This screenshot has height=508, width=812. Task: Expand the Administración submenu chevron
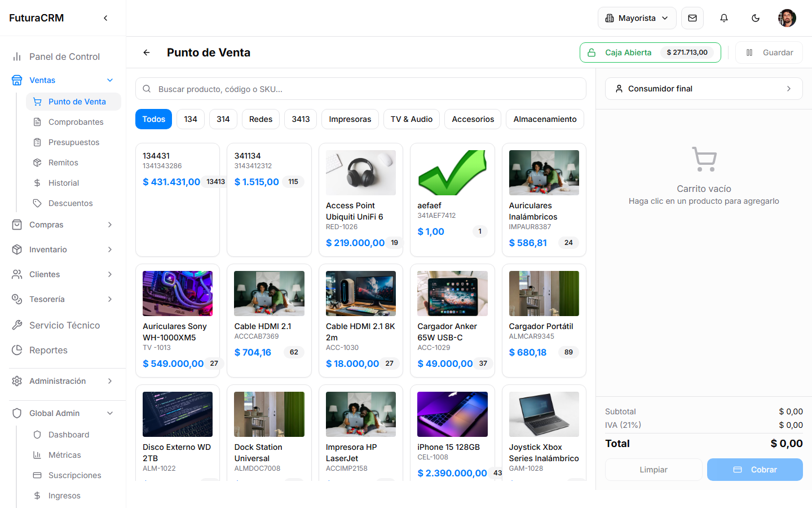(110, 381)
